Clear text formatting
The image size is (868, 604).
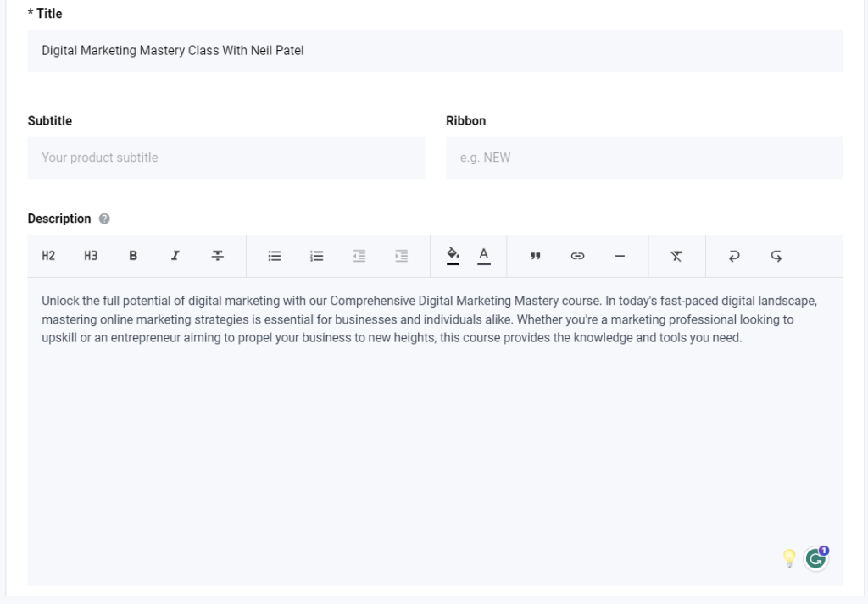[x=676, y=256]
